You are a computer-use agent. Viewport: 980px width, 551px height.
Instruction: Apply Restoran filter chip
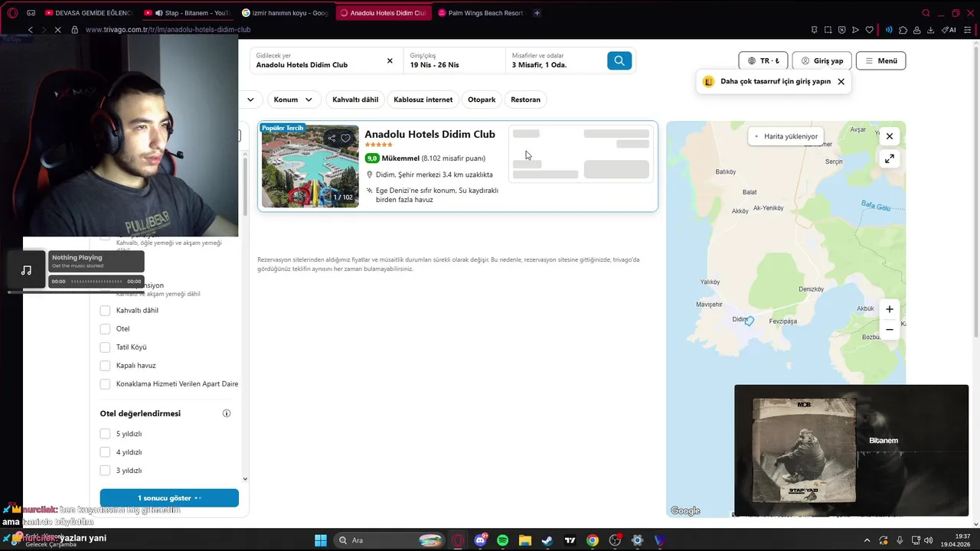tap(525, 99)
